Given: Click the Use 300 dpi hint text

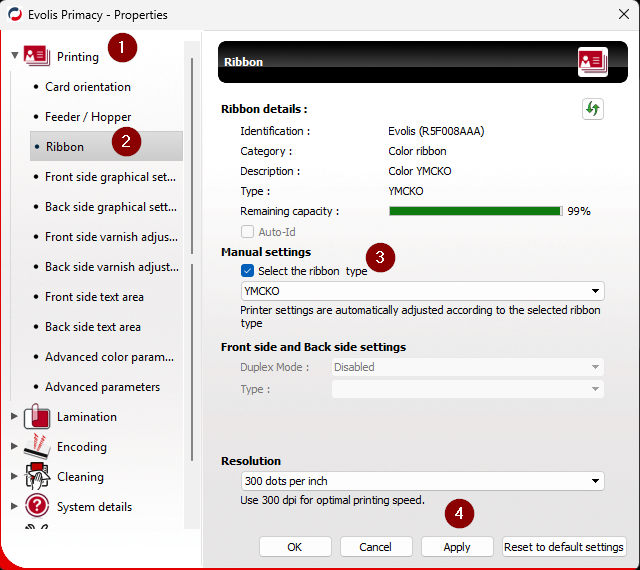Looking at the screenshot, I should pyautogui.click(x=332, y=500).
